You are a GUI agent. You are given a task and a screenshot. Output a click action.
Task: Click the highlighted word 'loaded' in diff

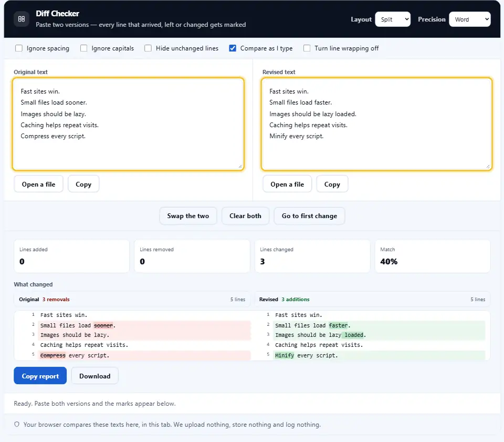pos(354,335)
